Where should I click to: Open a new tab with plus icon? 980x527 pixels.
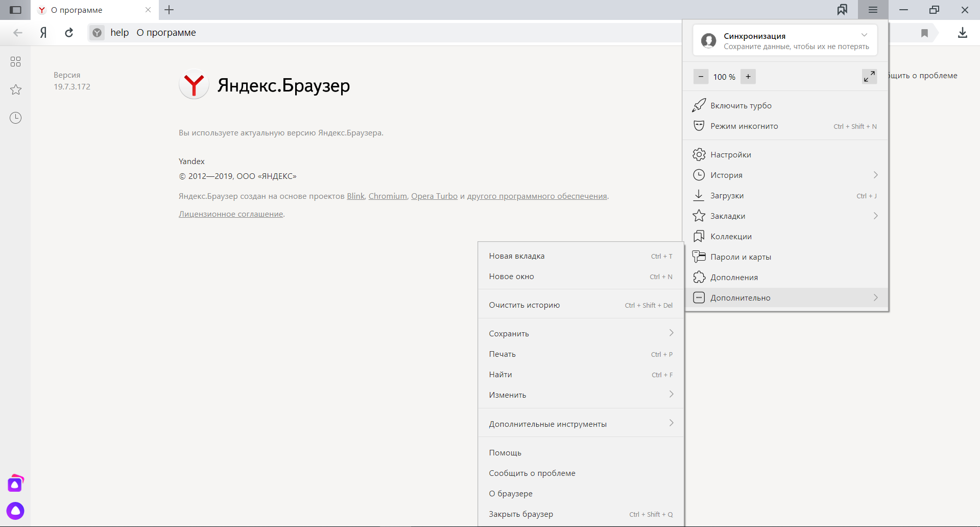[169, 10]
